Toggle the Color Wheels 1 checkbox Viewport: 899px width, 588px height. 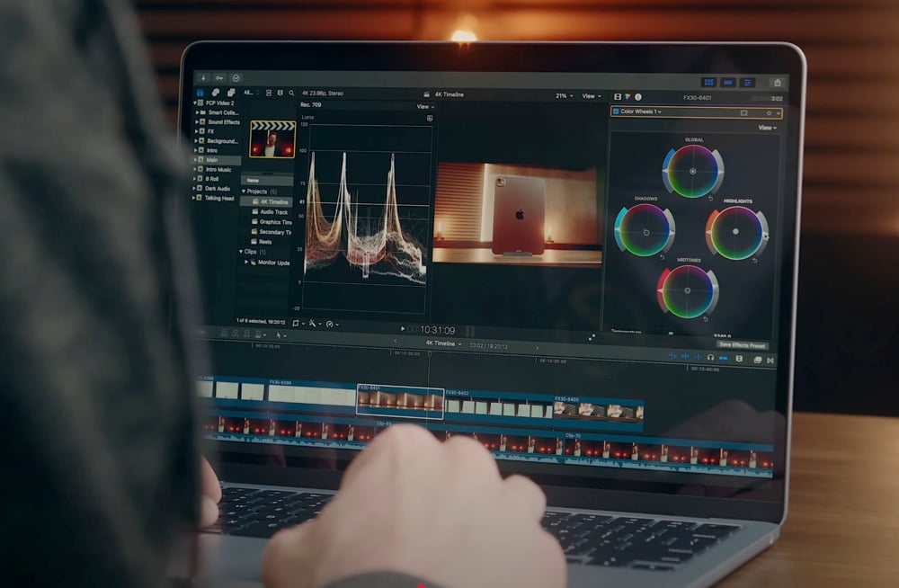point(617,111)
